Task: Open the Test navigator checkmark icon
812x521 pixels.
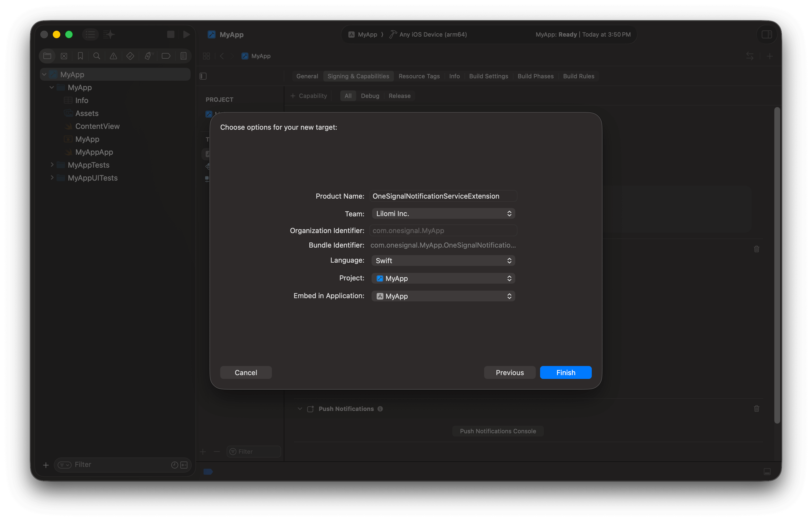Action: click(x=130, y=56)
